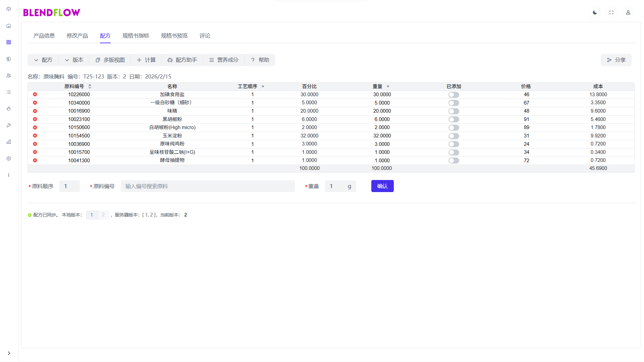
Task: Click the 确认 button
Action: coord(382,186)
